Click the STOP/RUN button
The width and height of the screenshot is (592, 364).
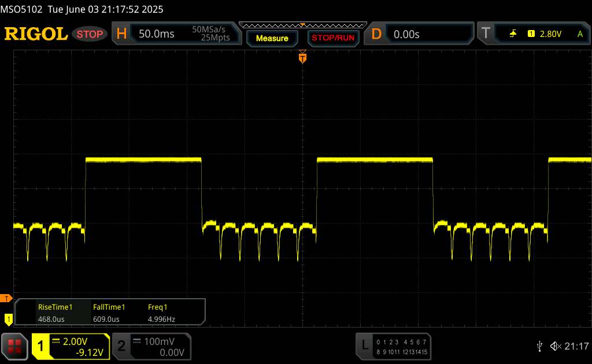click(333, 38)
